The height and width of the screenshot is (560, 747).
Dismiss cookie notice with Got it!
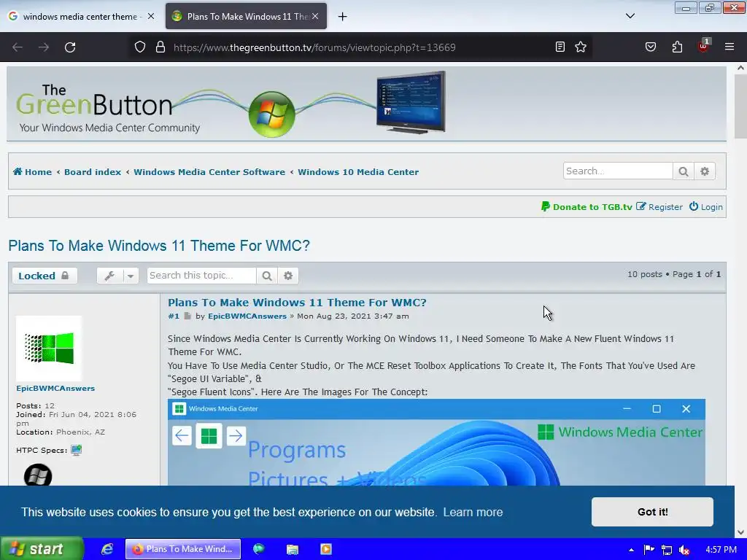652,512
